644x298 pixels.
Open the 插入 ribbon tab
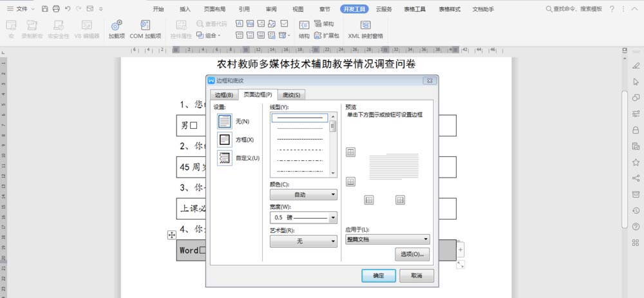[185, 9]
